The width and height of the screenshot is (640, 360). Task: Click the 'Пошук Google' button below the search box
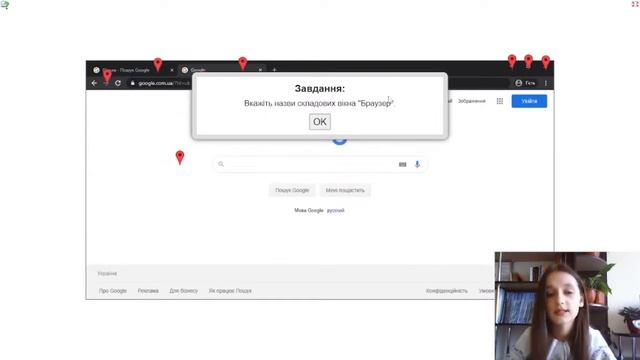(292, 190)
